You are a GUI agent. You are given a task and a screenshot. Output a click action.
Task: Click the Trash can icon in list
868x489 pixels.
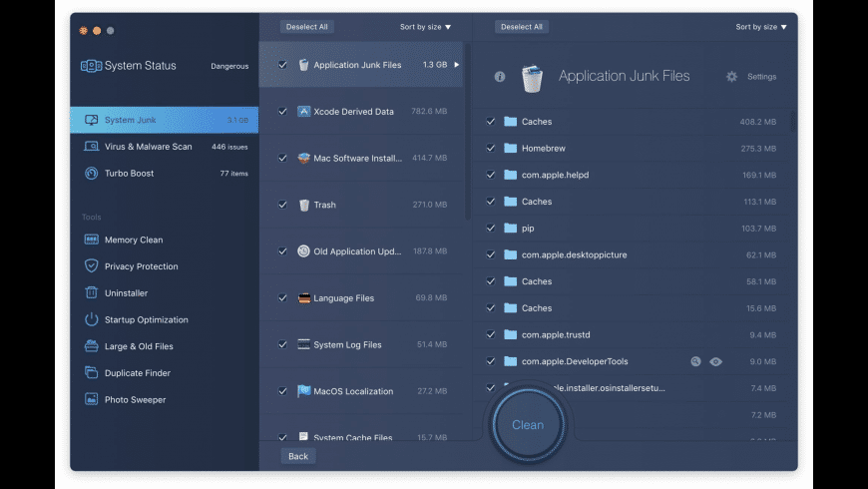coord(304,205)
